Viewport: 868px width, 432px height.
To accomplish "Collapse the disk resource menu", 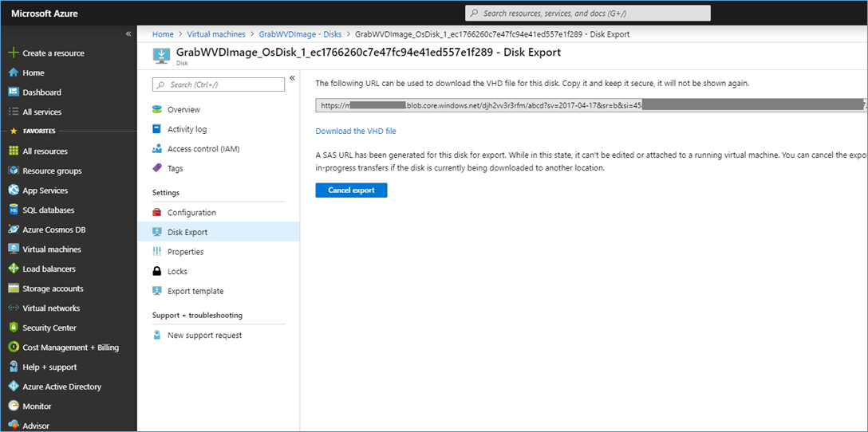I will [x=292, y=78].
